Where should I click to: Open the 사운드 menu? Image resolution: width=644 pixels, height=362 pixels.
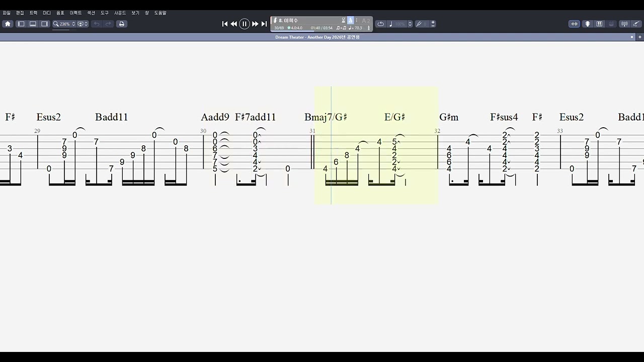120,13
